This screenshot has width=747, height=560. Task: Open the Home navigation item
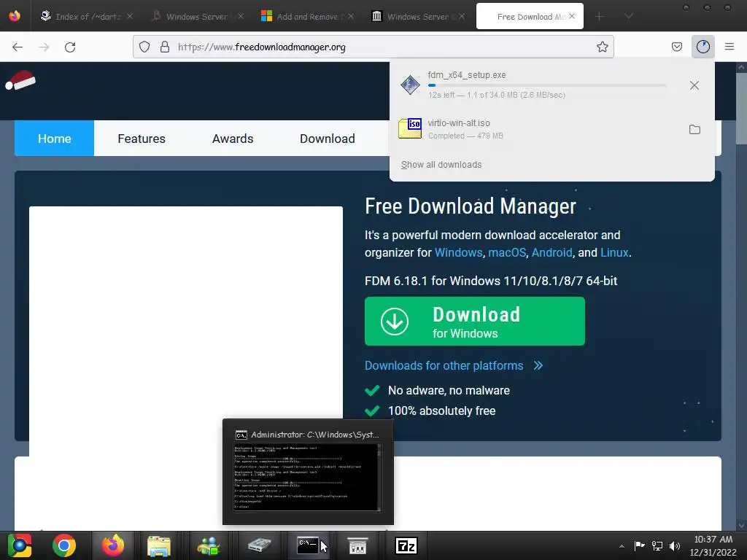[x=54, y=139]
